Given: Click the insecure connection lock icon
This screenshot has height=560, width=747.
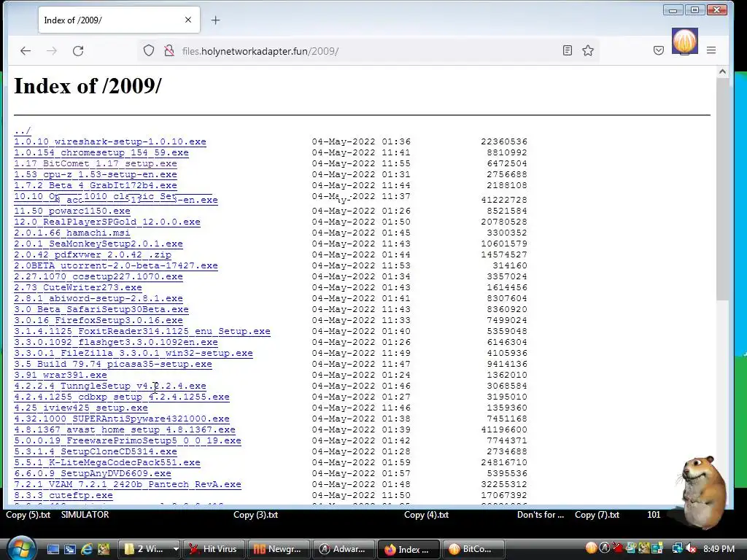Looking at the screenshot, I should pos(169,50).
